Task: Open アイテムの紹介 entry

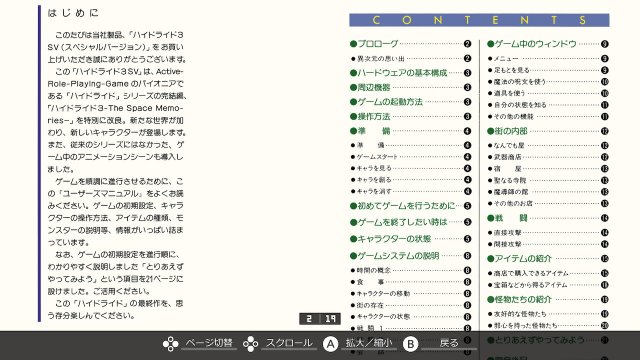Action: point(548,258)
